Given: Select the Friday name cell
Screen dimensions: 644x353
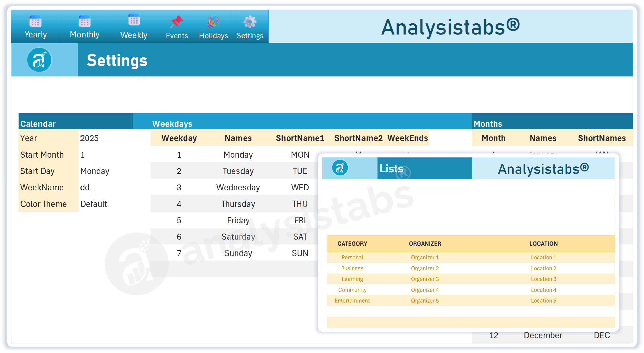Looking at the screenshot, I should pos(238,220).
